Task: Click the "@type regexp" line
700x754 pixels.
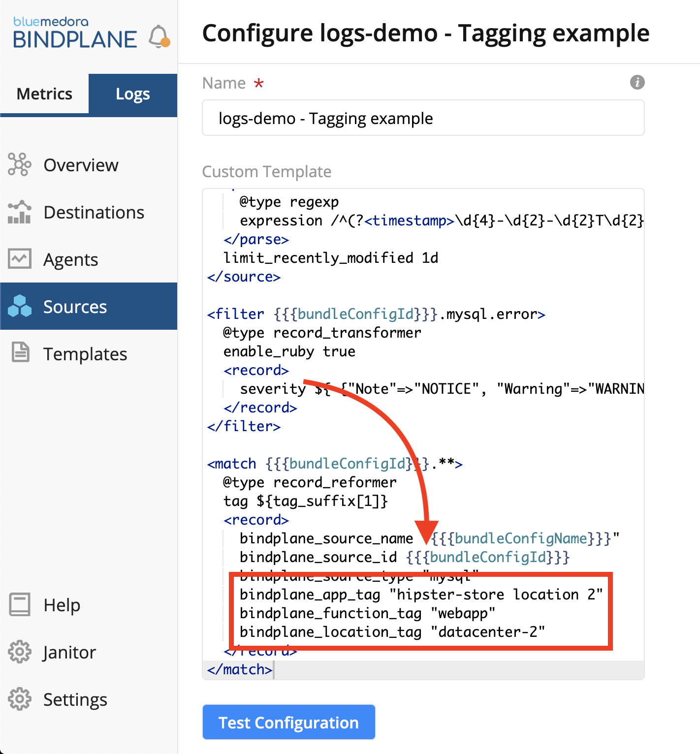Action: (x=289, y=202)
